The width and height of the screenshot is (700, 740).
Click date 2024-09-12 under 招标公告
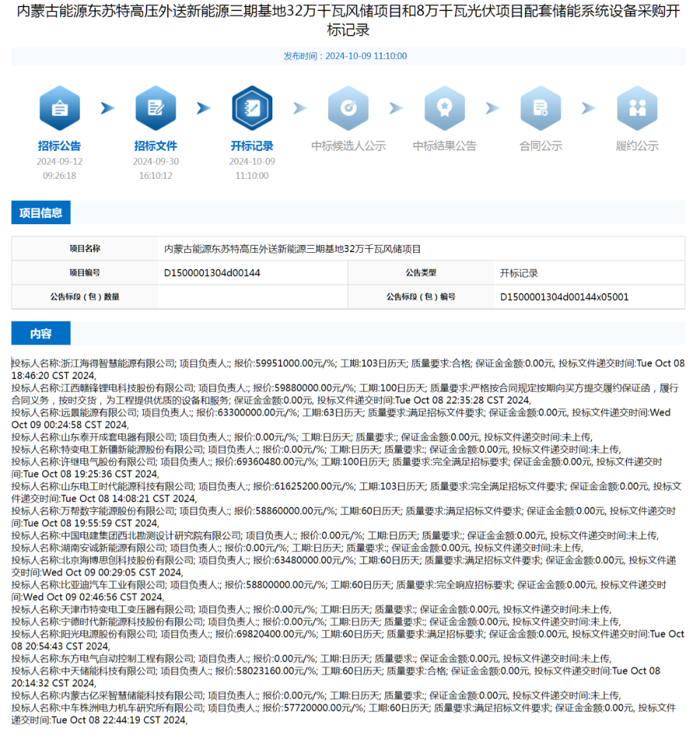60,161
